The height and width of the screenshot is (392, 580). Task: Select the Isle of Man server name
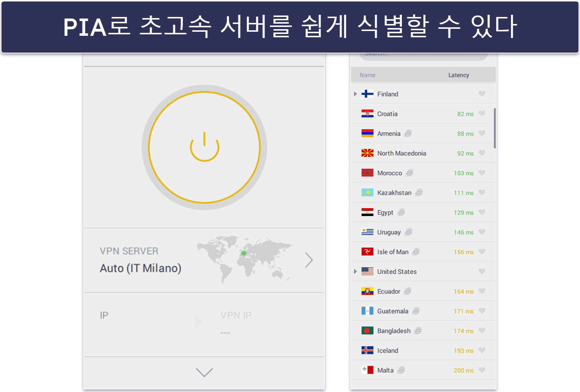click(x=393, y=252)
